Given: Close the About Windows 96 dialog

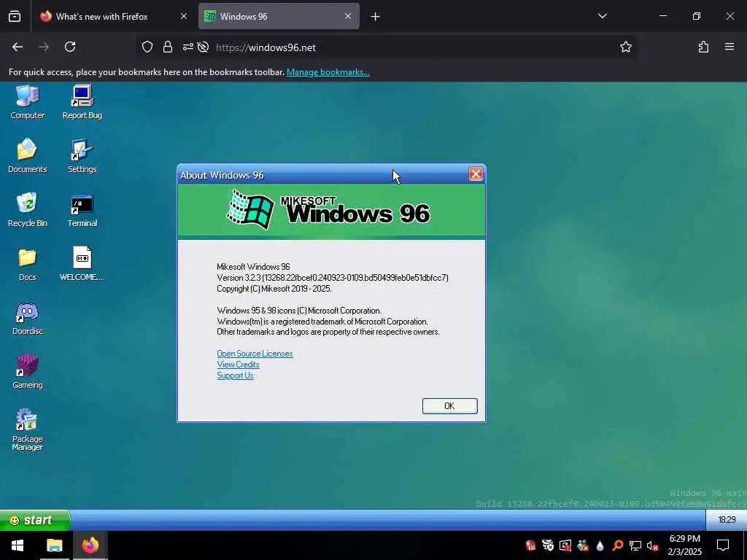Looking at the screenshot, I should (x=476, y=174).
